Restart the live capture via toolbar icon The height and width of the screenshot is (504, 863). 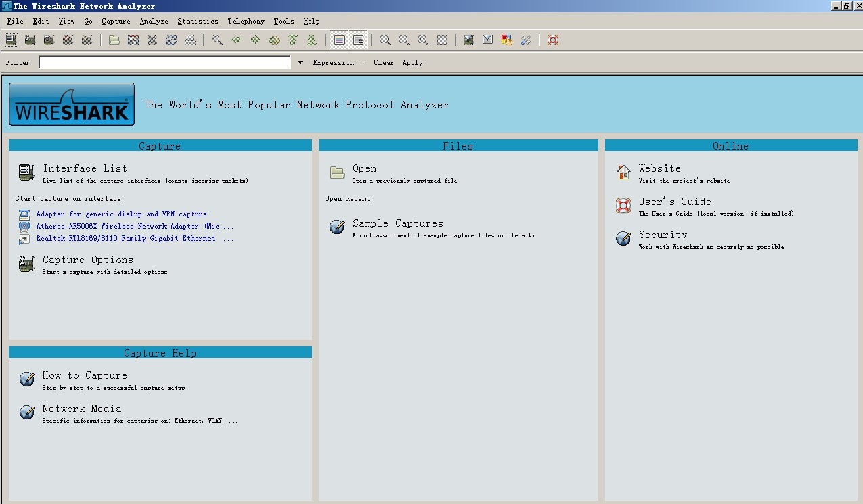[87, 40]
